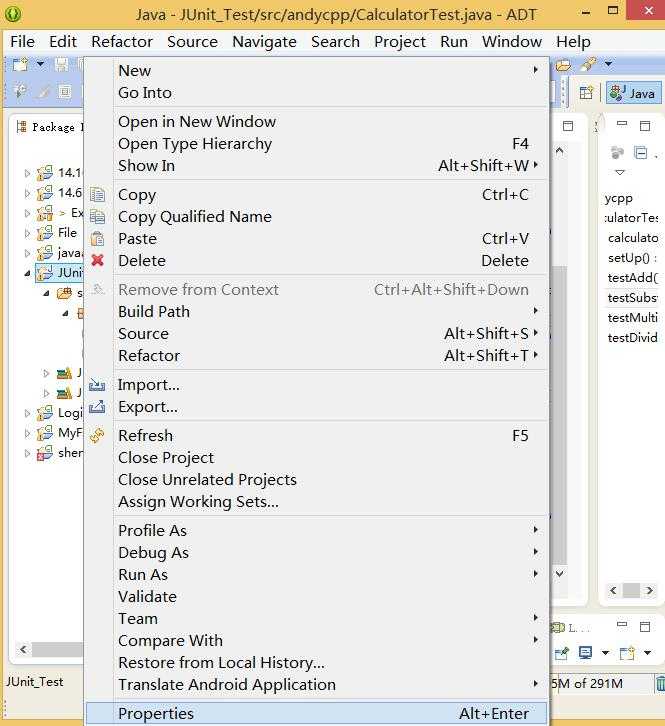Click the open folder toolbar icon

[563, 65]
